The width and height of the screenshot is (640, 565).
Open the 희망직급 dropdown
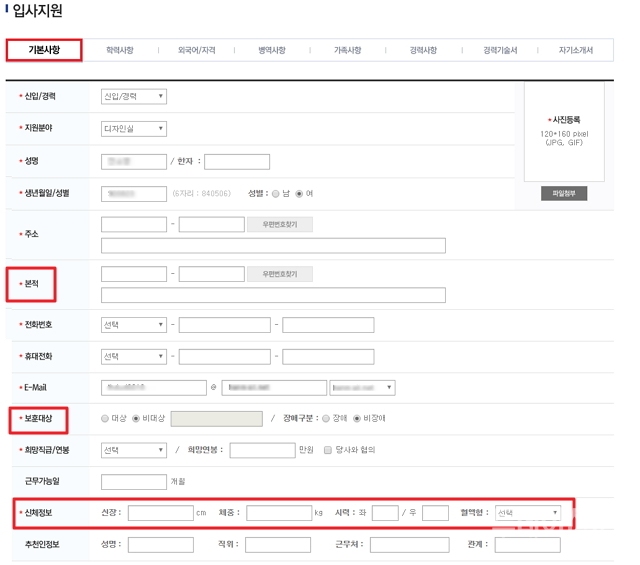pos(134,450)
